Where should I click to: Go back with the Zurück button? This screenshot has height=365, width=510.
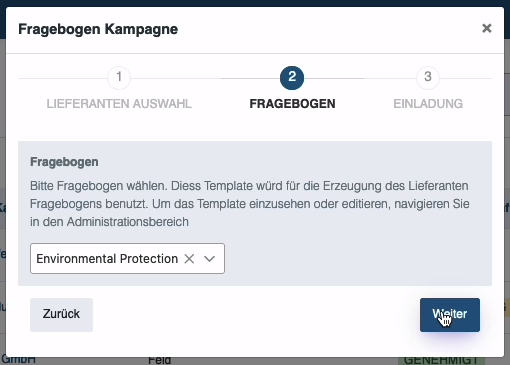coord(61,315)
